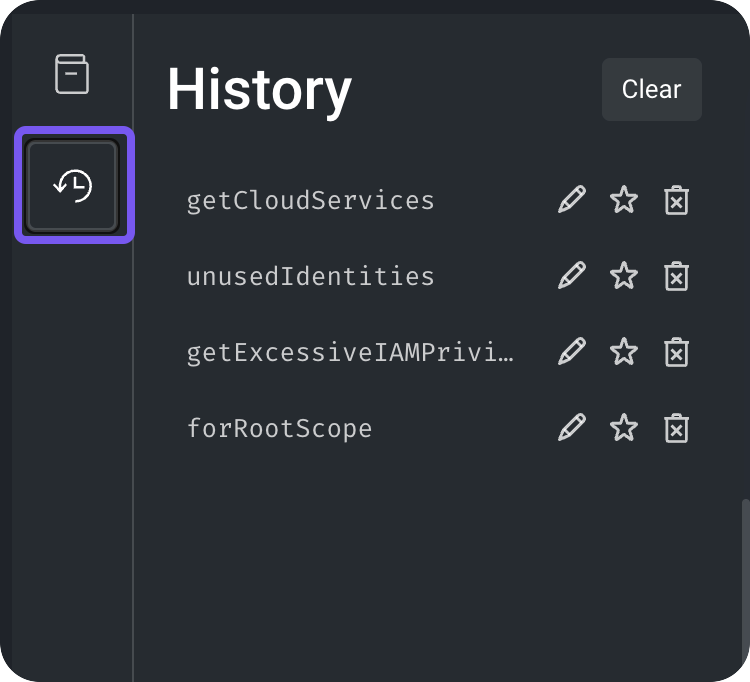Screen dimensions: 750x682
Task: Load the forRootScope history query
Action: tap(280, 428)
